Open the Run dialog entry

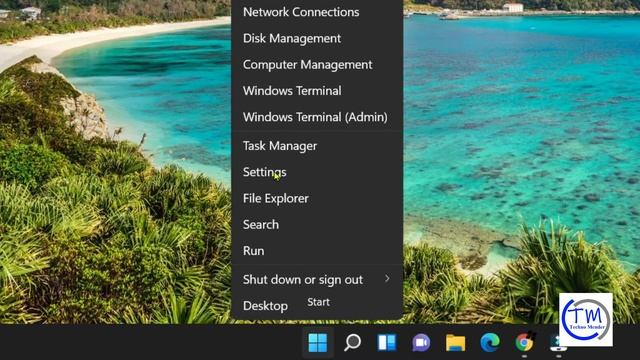click(317, 251)
